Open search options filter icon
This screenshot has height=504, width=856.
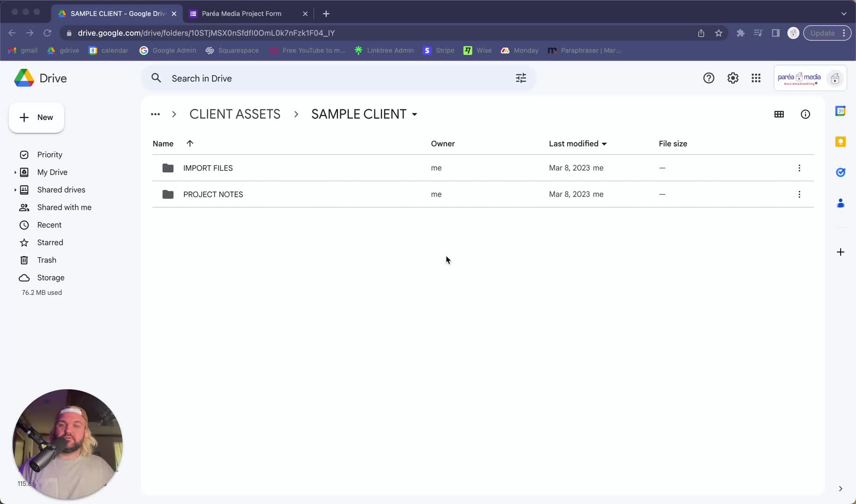521,78
